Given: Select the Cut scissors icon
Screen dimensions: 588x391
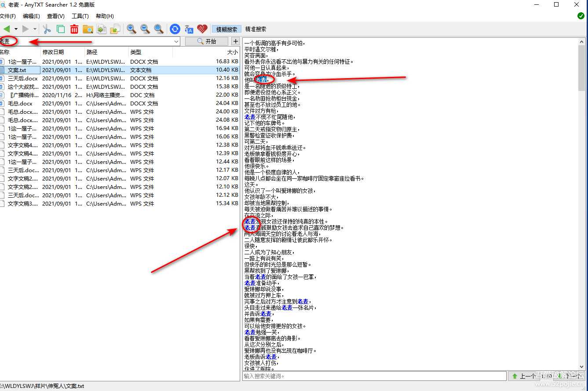Looking at the screenshot, I should (47, 29).
